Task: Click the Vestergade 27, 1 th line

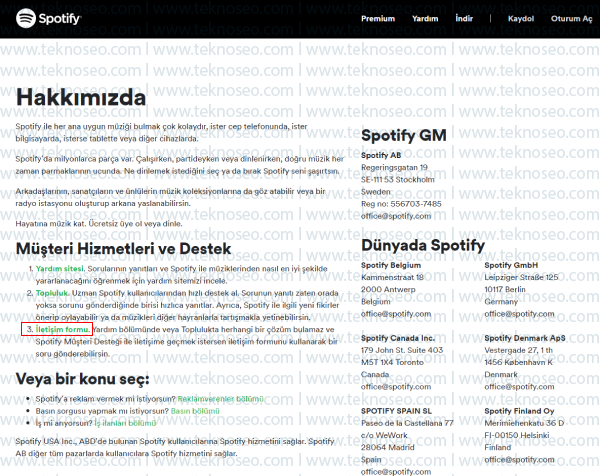Action: (x=518, y=350)
